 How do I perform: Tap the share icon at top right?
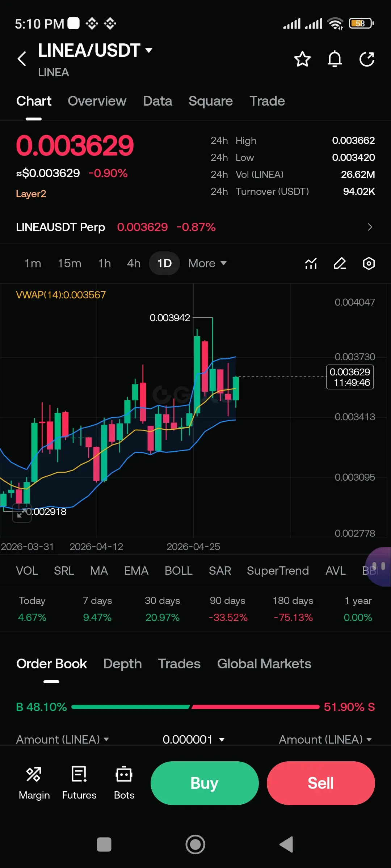pyautogui.click(x=367, y=59)
